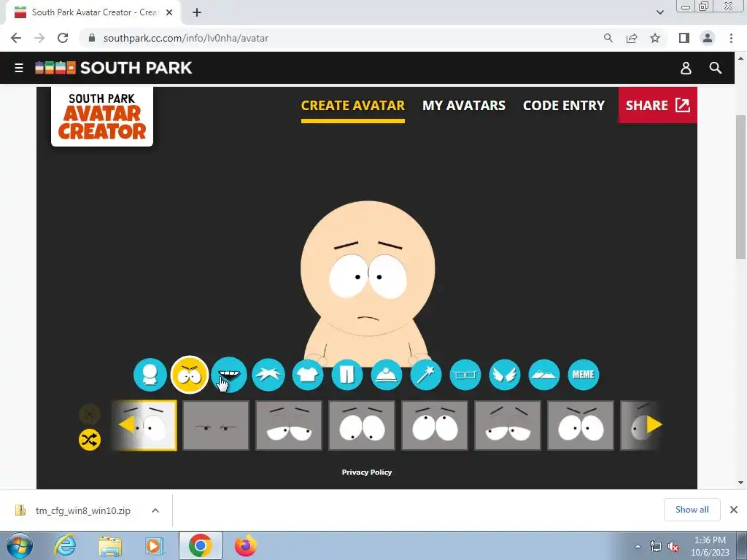747x560 pixels.
Task: Open Windows Explorer from taskbar
Action: tap(111, 545)
